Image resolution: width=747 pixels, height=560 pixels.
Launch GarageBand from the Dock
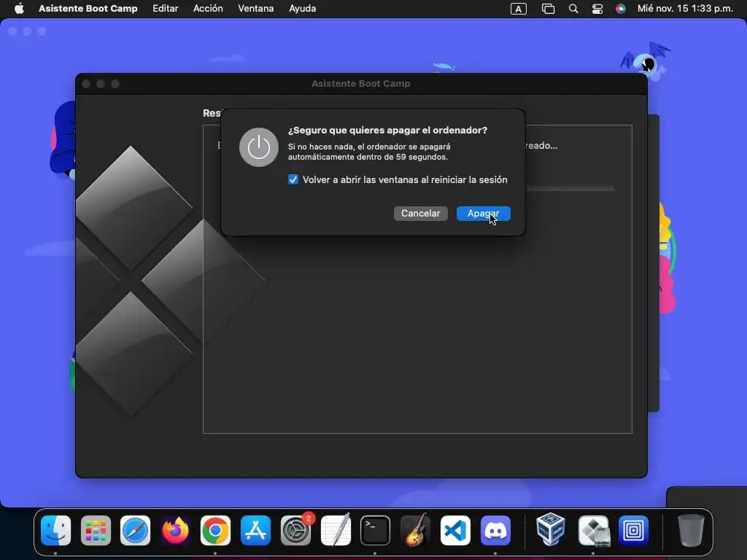pos(415,530)
